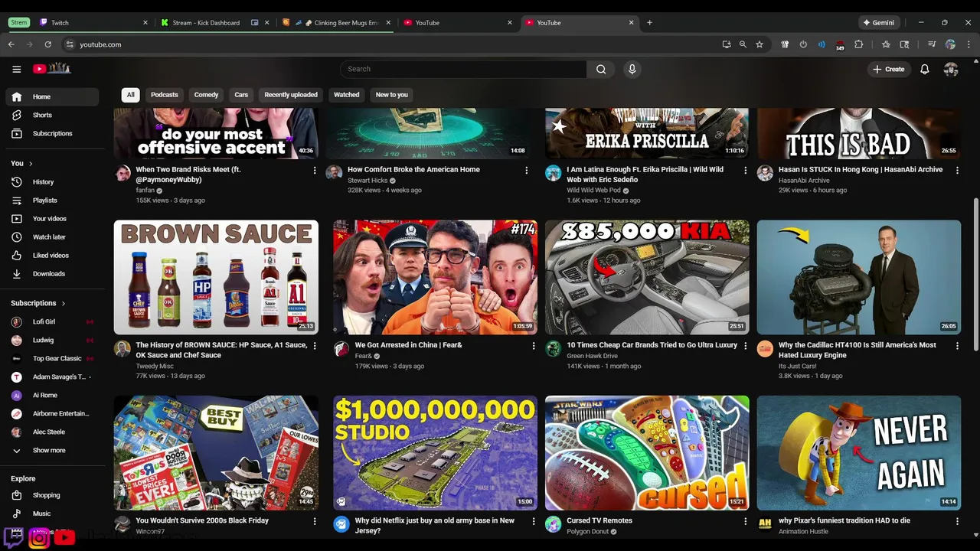Viewport: 980px width, 551px height.
Task: Expand the You section chevron
Action: click(x=31, y=164)
